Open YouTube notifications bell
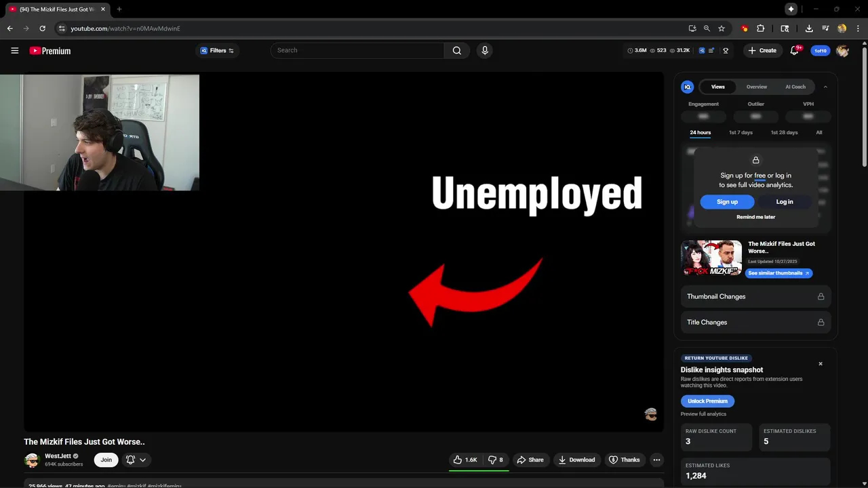 (794, 50)
